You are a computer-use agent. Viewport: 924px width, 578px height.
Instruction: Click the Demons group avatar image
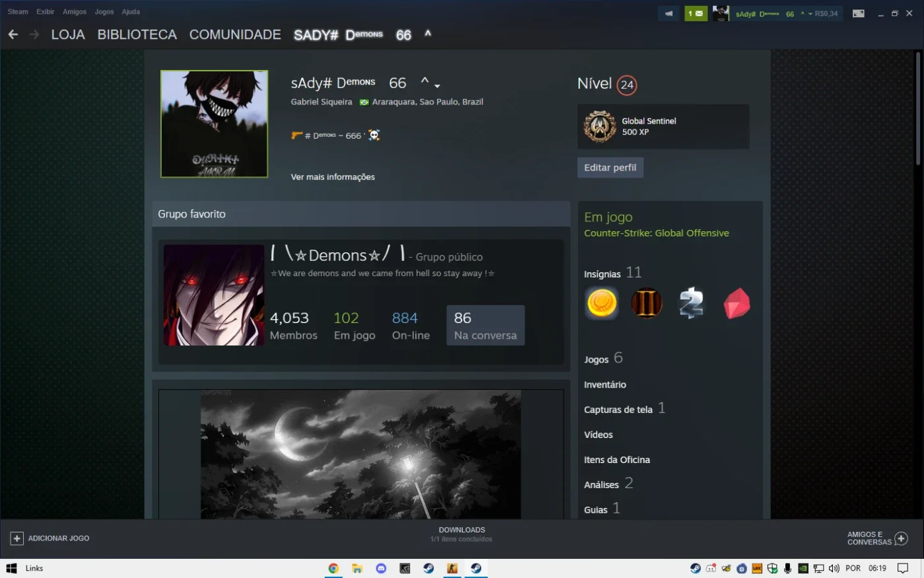[214, 295]
